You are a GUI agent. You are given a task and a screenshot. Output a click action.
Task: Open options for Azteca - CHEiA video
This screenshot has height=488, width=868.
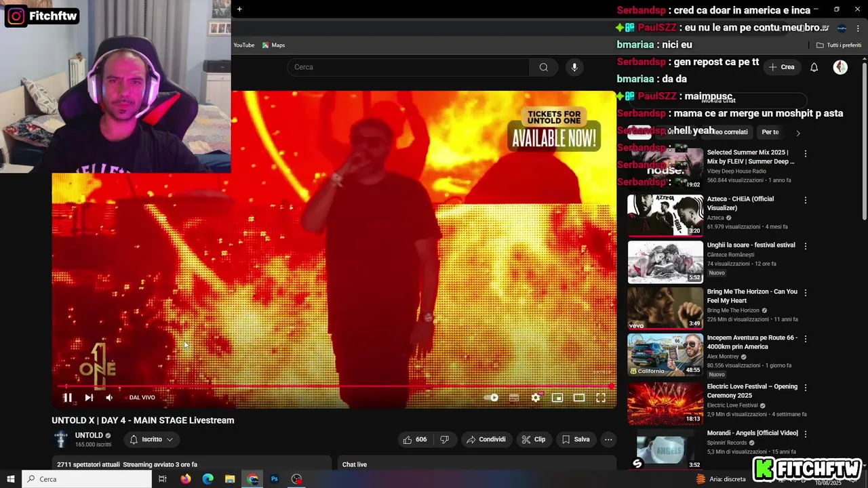[x=806, y=200]
